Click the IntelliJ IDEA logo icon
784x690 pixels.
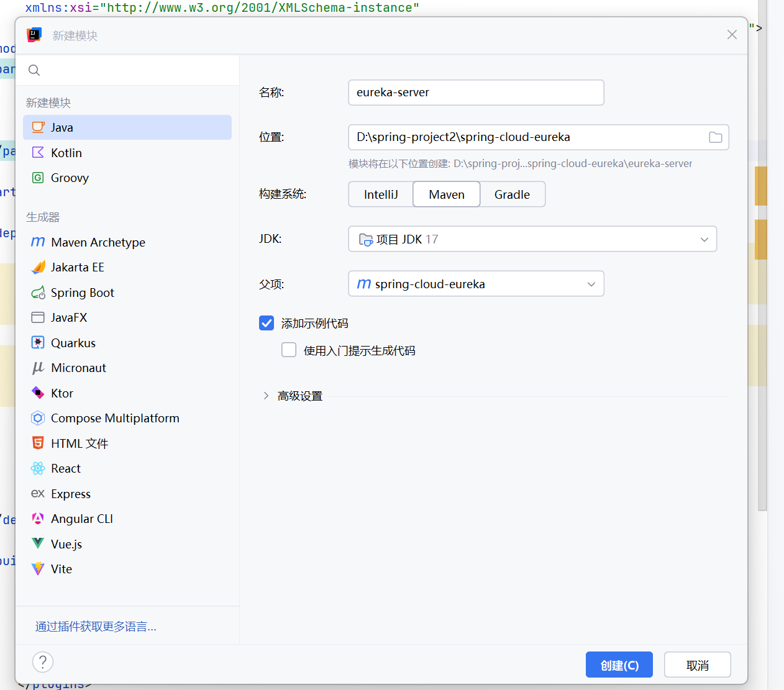[x=34, y=35]
